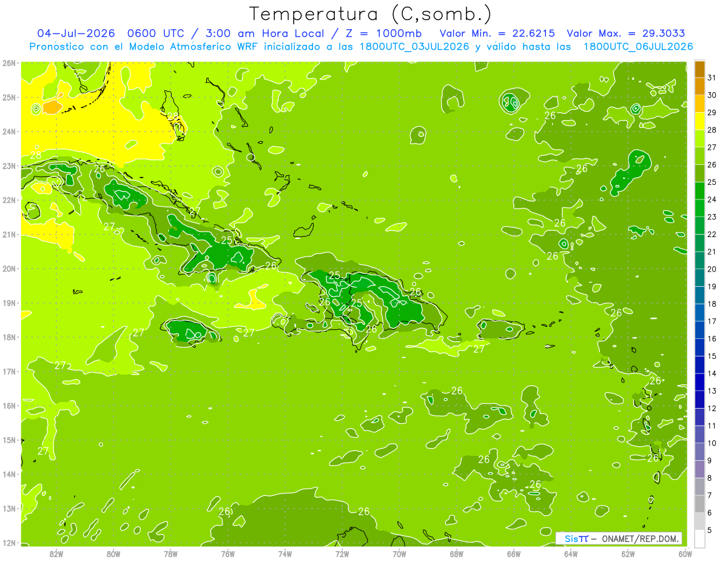Click the yellow swatch between 28 and 29
728x562 pixels.
click(699, 121)
